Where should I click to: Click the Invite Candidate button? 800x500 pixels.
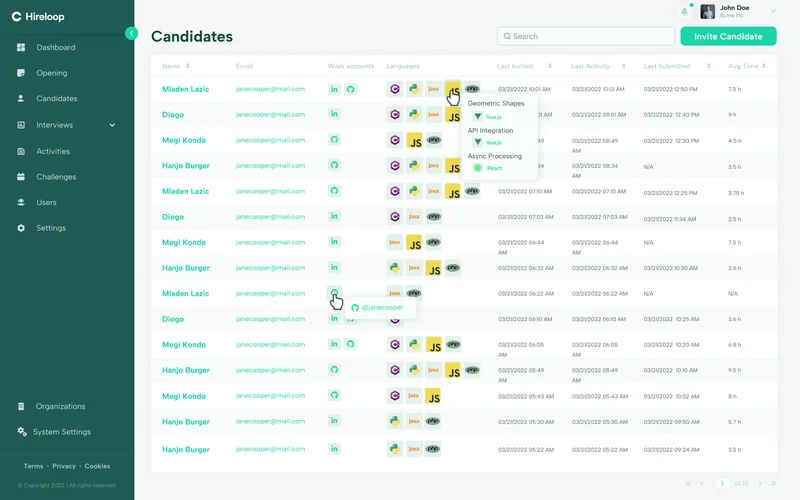(x=728, y=36)
